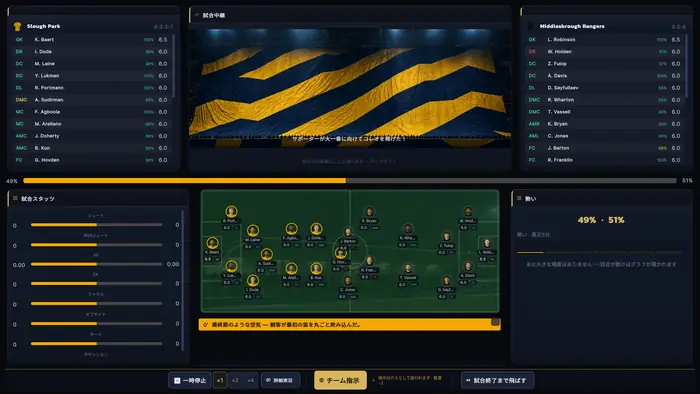Select G. Hovden row in lineup list
The height and width of the screenshot is (394, 700).
coord(92,160)
